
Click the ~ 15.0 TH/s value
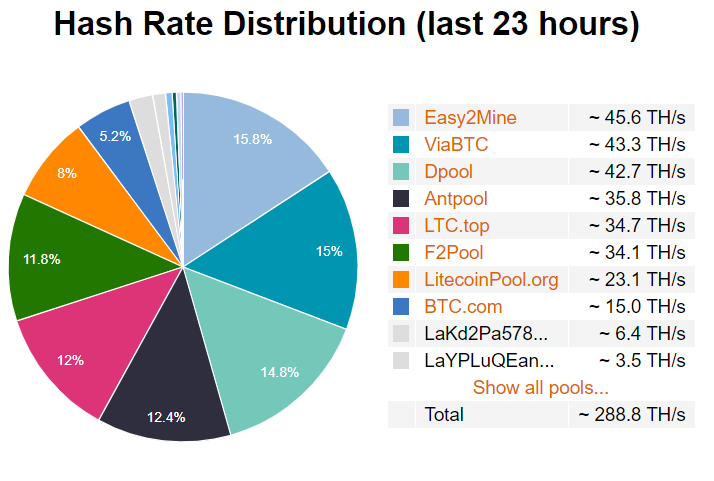pos(637,307)
